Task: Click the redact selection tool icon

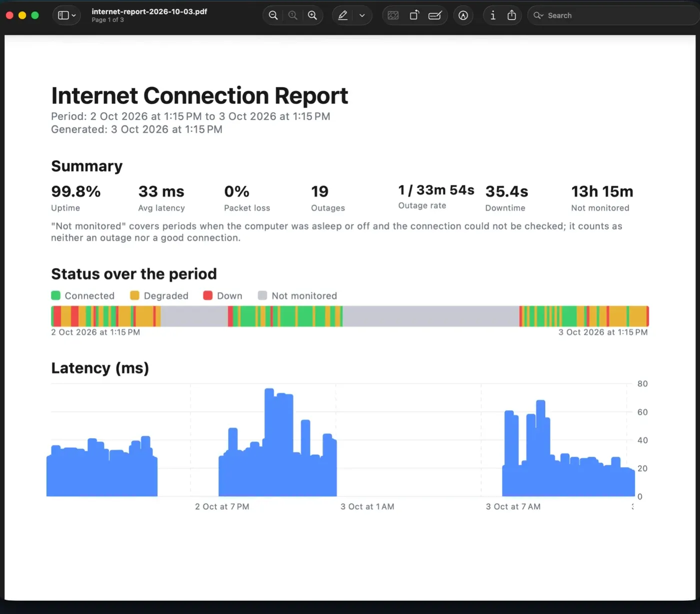Action: pos(393,16)
